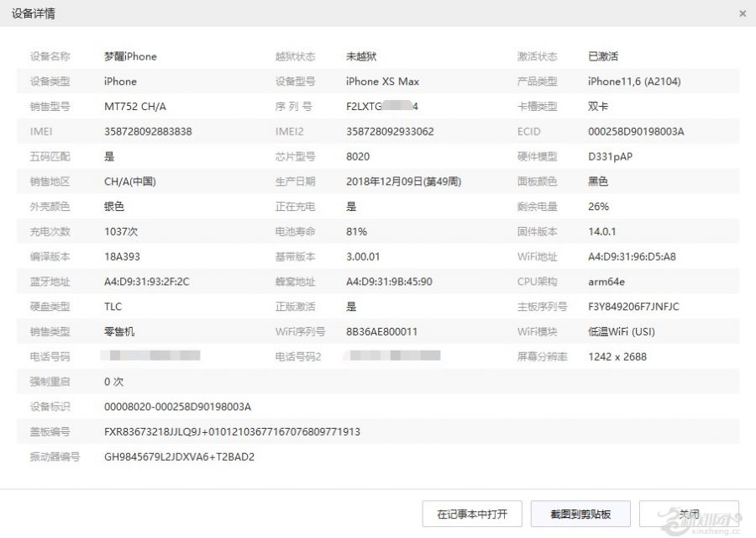Select cellular address A4:D9:31:9B:45:90
The image size is (756, 538).
[x=389, y=282]
